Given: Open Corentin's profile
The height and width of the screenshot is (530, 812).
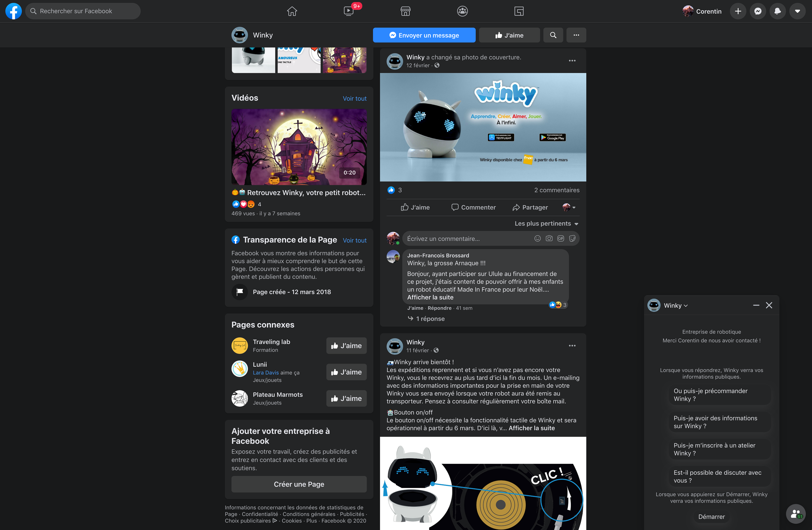Looking at the screenshot, I should 702,11.
